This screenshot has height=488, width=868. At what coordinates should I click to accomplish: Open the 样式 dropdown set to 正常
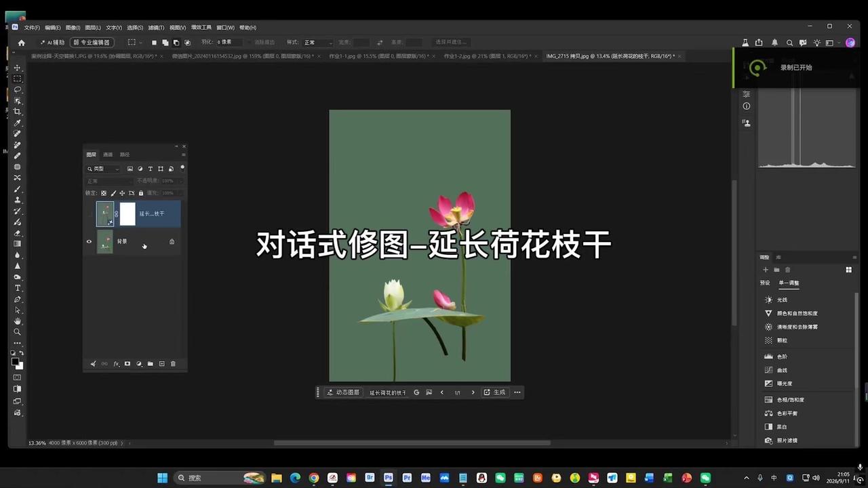317,43
